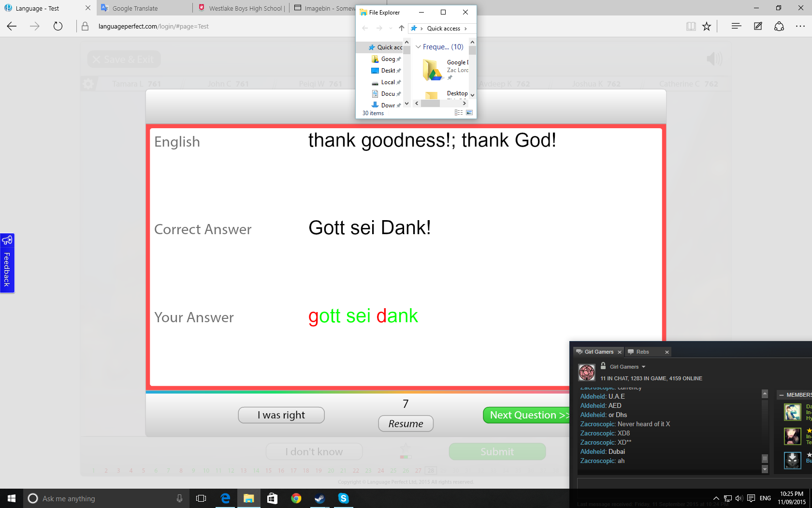Open Task View on taskbar
Screen dimensions: 812x508
(201, 498)
